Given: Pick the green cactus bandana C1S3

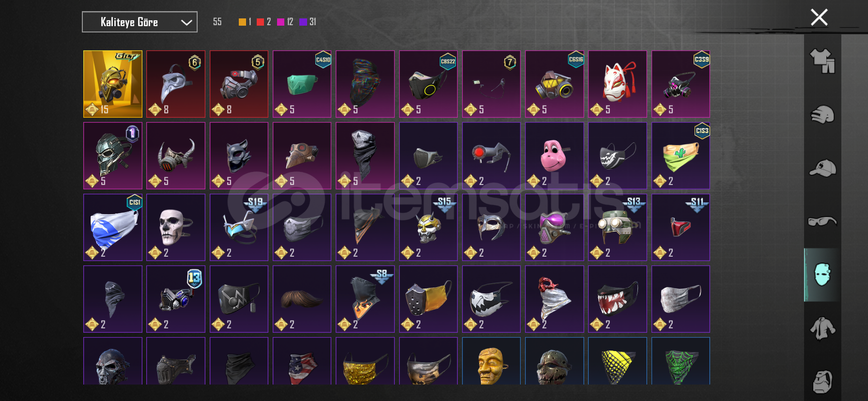Looking at the screenshot, I should coord(681,155).
